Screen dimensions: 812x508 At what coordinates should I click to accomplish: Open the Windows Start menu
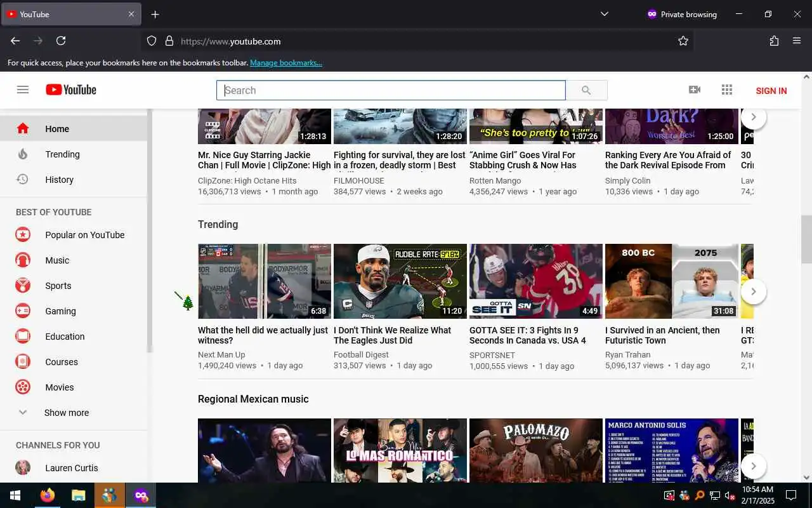coord(15,495)
